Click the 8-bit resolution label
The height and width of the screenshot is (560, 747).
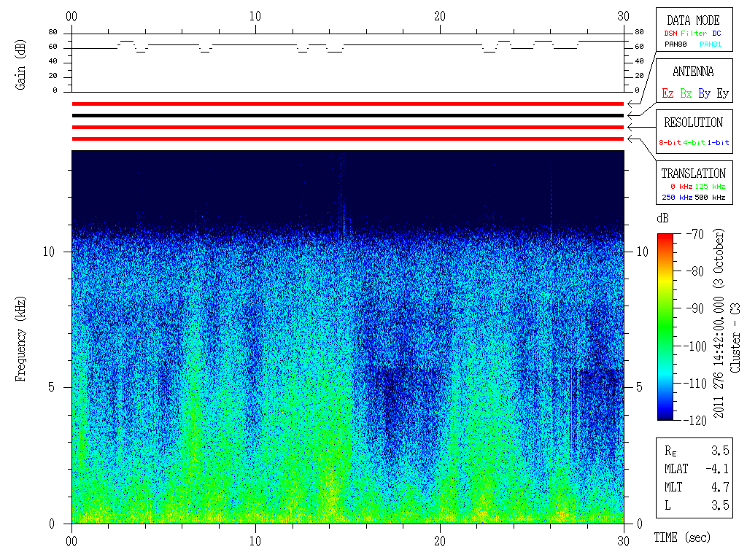(x=672, y=143)
